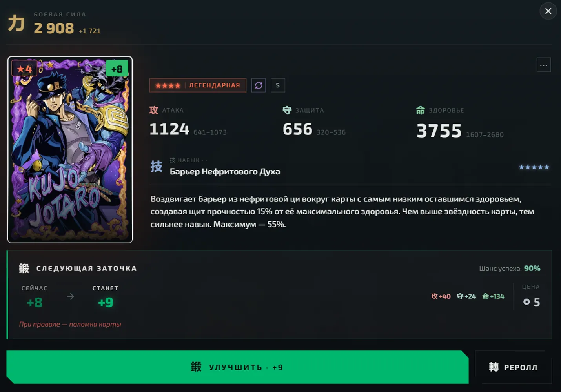This screenshot has height=392, width=561.
Task: Click the green +8 badge on card
Action: [117, 69]
